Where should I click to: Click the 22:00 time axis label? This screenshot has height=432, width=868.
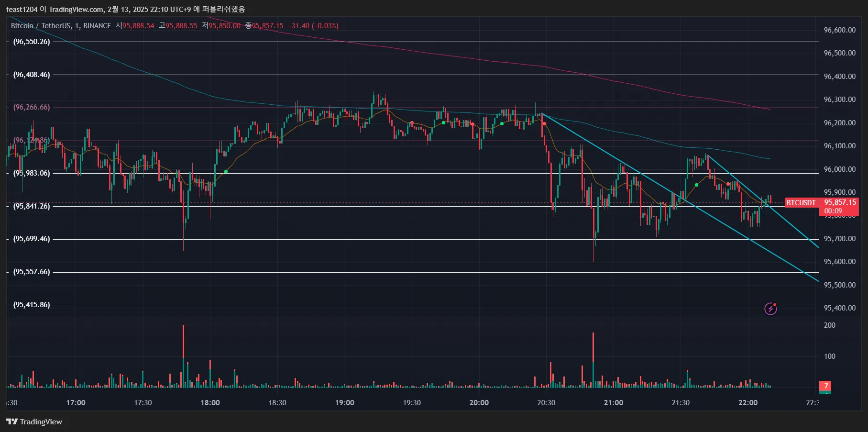pos(747,403)
